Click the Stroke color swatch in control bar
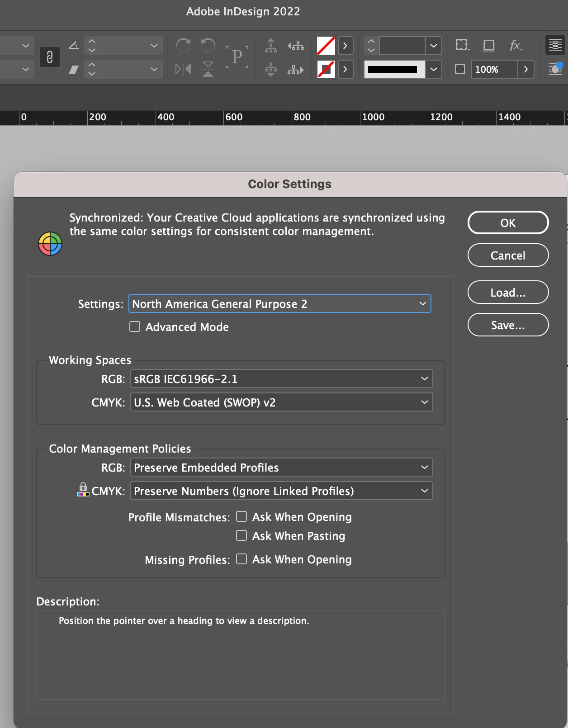The width and height of the screenshot is (568, 728). [326, 69]
